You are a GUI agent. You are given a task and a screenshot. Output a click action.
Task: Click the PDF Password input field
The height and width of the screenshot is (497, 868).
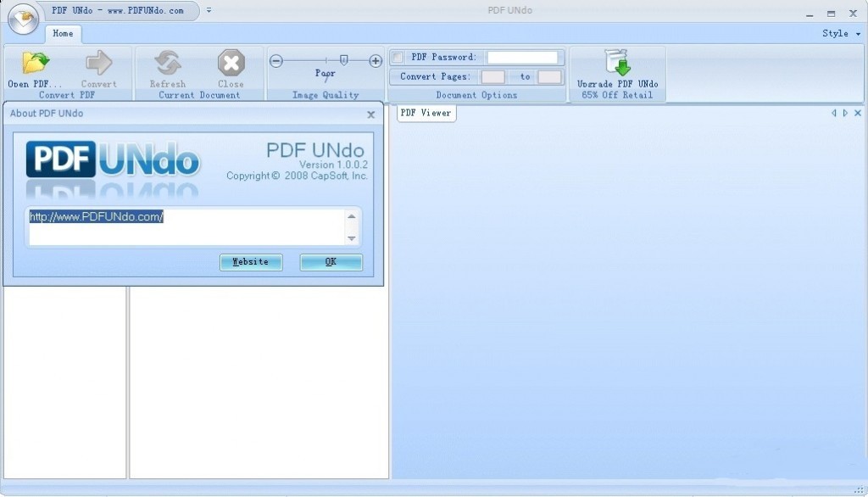coord(522,57)
